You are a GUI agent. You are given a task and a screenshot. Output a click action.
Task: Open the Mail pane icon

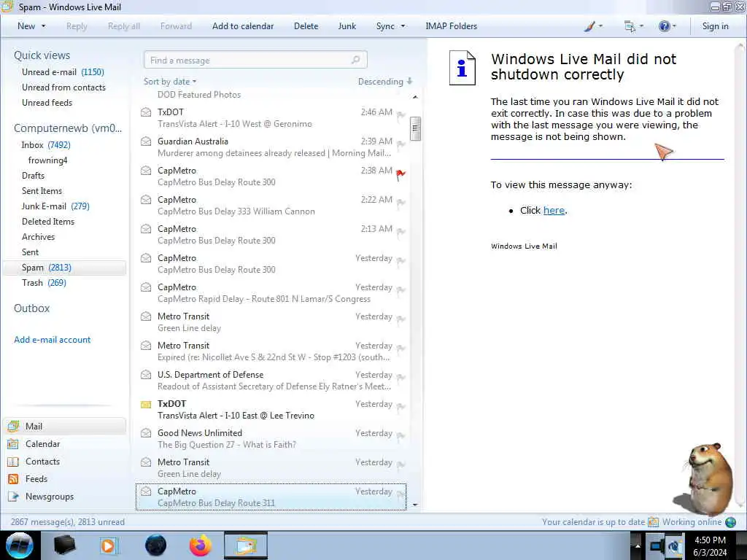(13, 426)
